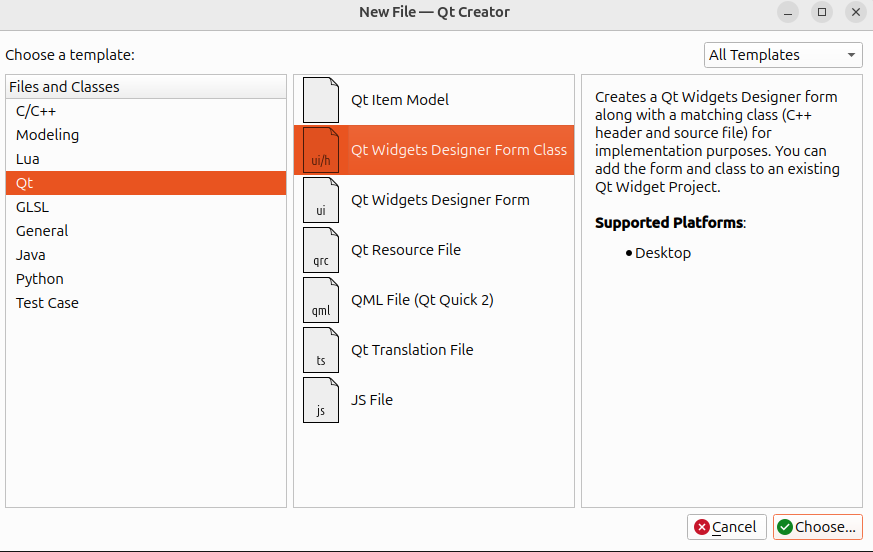The image size is (873, 552).
Task: Choose the Qt Item Model template
Action: pos(434,100)
